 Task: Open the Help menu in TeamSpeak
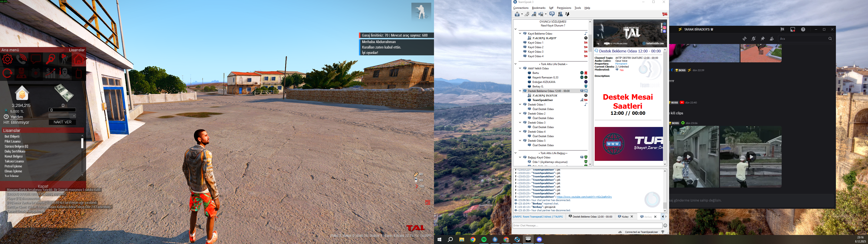(x=587, y=8)
